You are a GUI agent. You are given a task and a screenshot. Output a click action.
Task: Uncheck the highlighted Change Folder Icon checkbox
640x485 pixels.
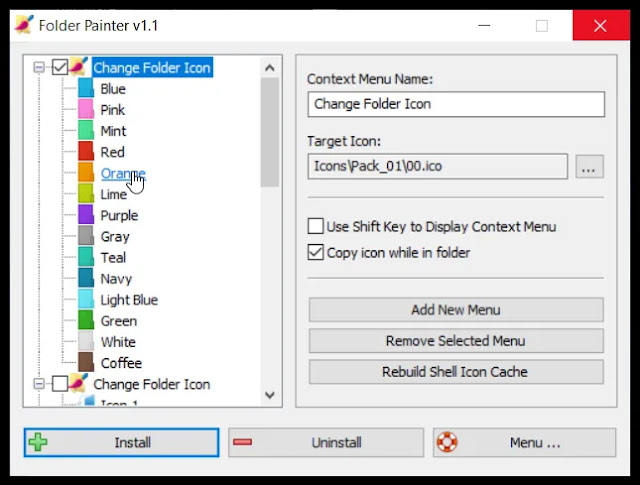click(x=60, y=67)
